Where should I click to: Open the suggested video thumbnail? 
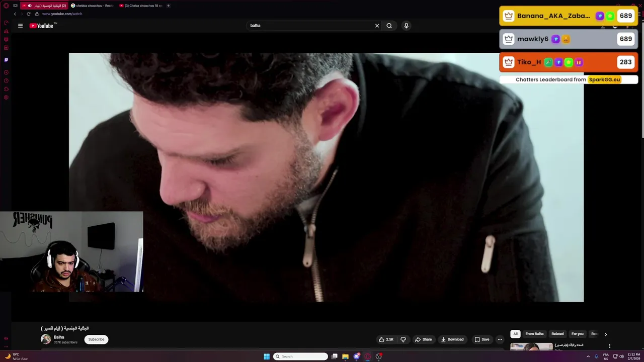(531, 346)
